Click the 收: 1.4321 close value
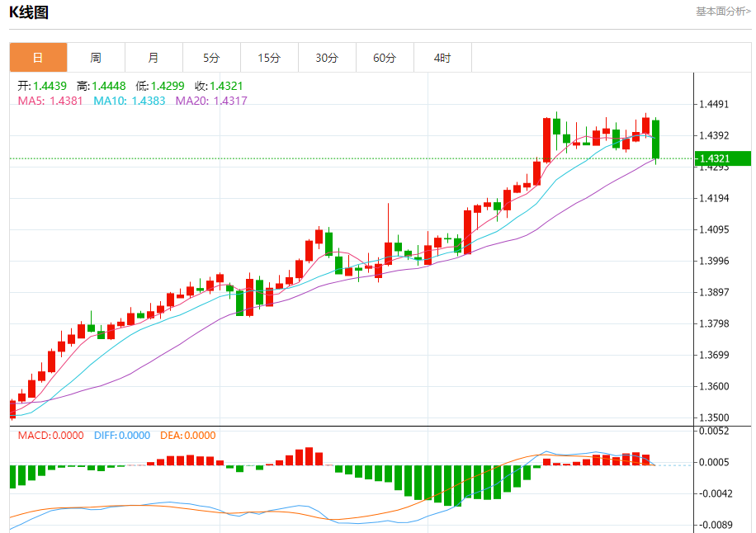The image size is (756, 533). pyautogui.click(x=219, y=86)
